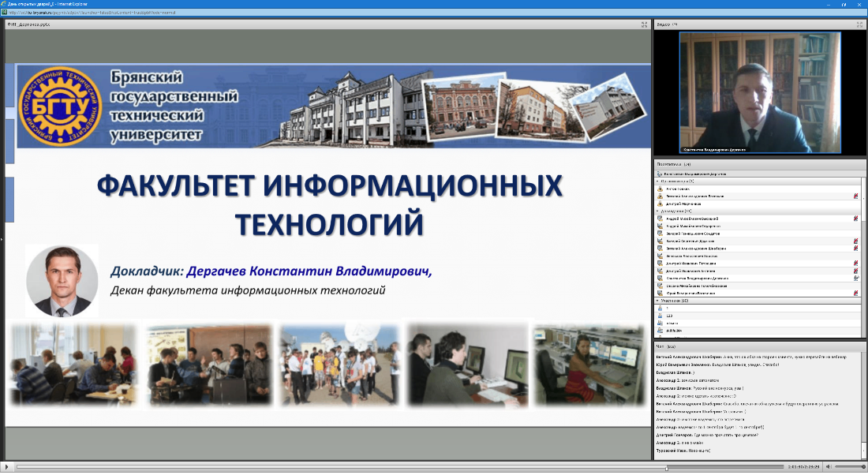Select presenter Хвостов in attendee list
This screenshot has width=868, height=475.
758,256
